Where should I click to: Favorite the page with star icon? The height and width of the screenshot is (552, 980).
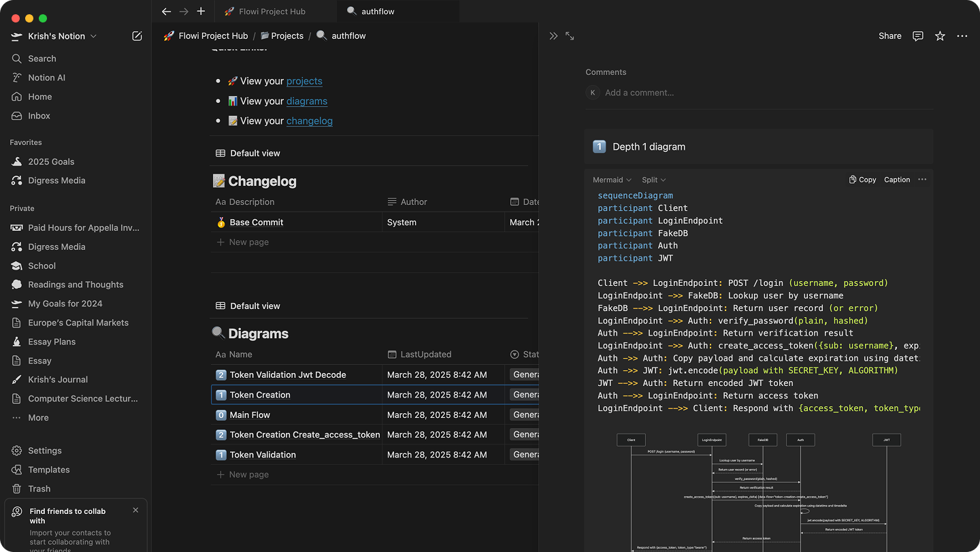940,36
